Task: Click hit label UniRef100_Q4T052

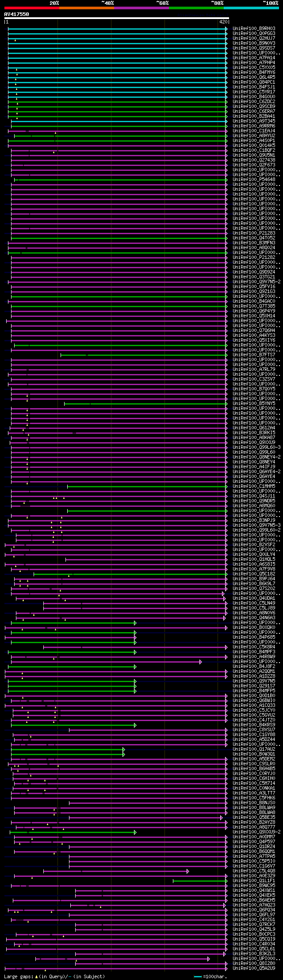Action: (x=254, y=238)
